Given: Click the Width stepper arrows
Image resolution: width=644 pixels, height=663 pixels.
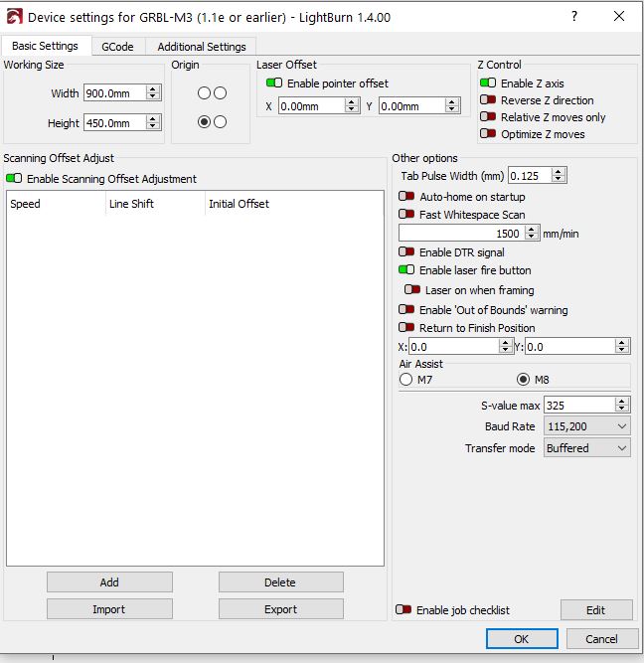Looking at the screenshot, I should 153,93.
